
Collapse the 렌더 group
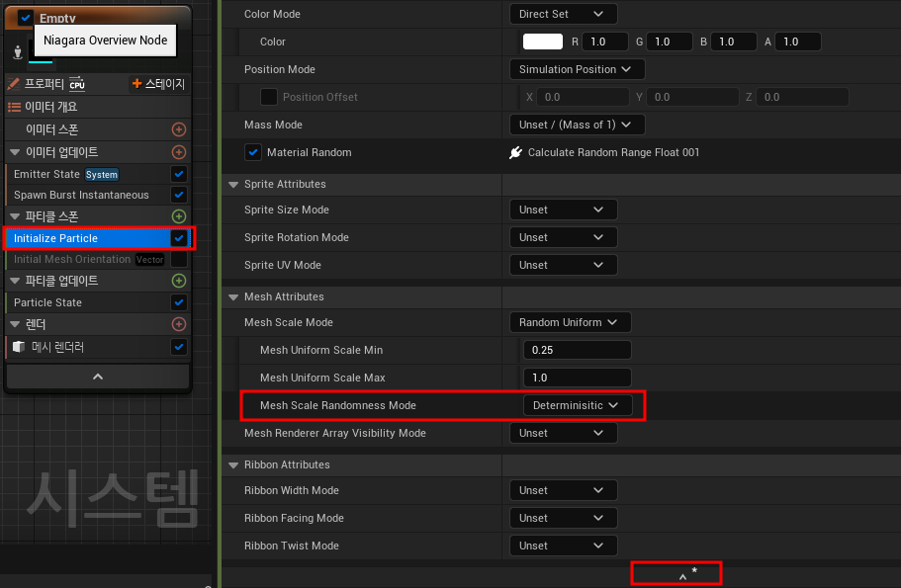pyautogui.click(x=15, y=324)
